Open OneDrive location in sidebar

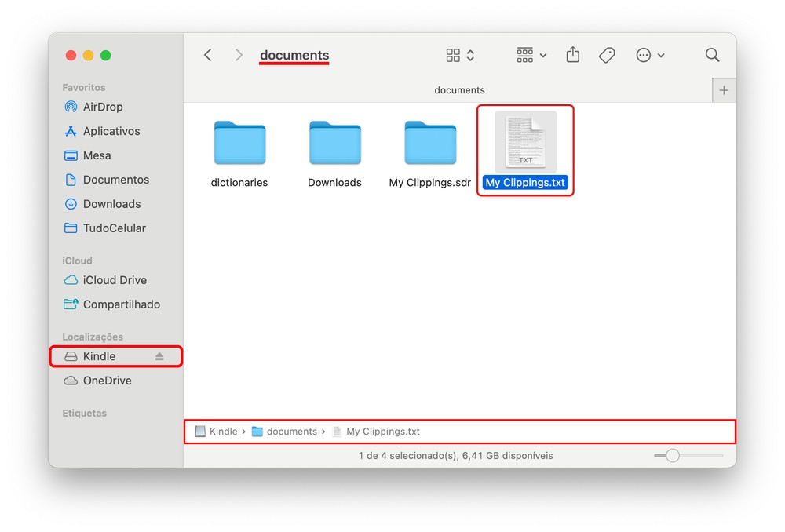(107, 381)
